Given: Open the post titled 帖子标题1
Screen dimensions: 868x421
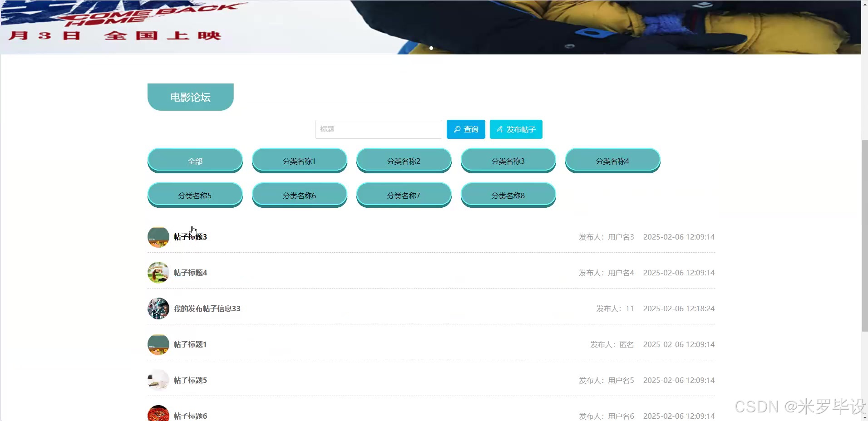Looking at the screenshot, I should (x=190, y=344).
